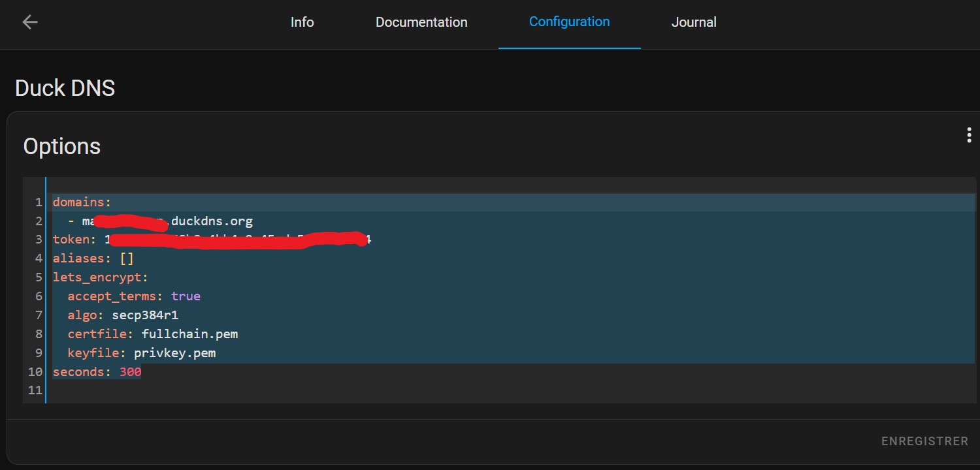
Task: Click the secp384r1 value
Action: (145, 315)
